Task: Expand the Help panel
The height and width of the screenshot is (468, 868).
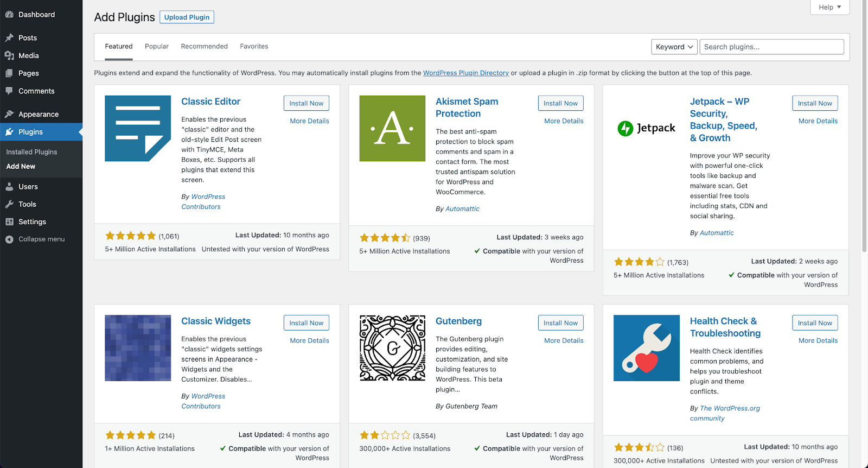Action: (829, 7)
